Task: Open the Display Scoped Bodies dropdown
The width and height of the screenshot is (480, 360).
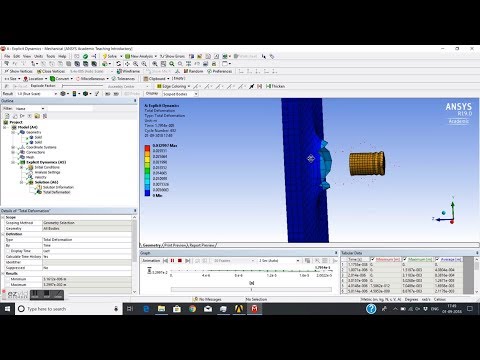Action: click(180, 94)
